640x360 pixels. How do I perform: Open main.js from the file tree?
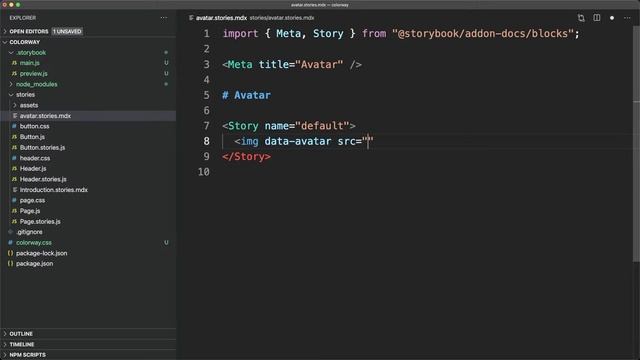pyautogui.click(x=30, y=63)
